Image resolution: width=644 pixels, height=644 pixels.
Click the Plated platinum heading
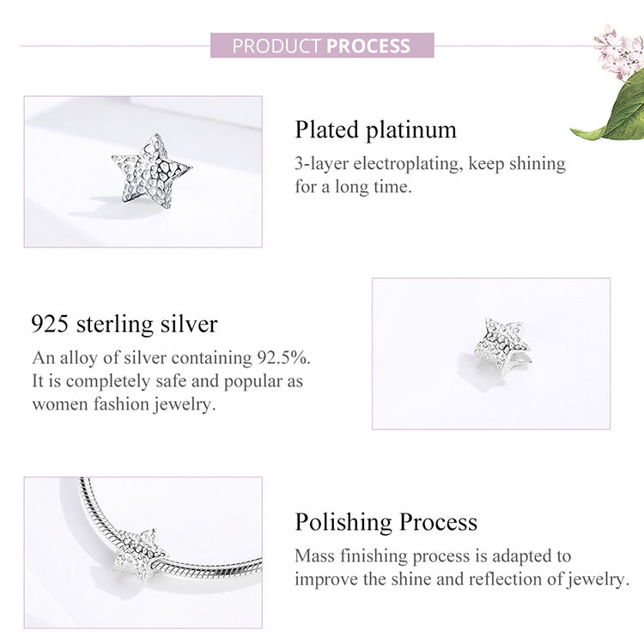tap(375, 130)
